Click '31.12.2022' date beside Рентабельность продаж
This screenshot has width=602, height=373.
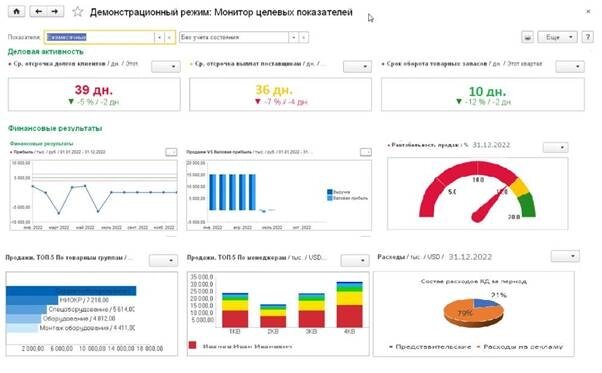(491, 145)
